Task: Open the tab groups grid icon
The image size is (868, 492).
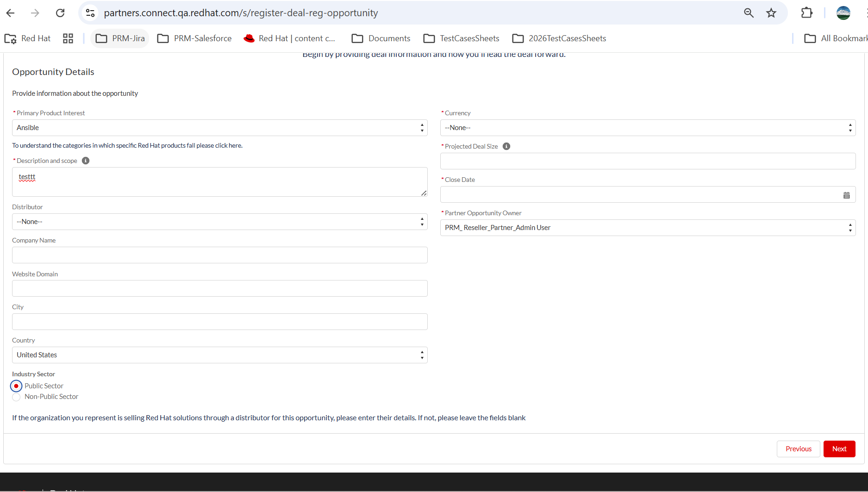Action: coord(68,38)
